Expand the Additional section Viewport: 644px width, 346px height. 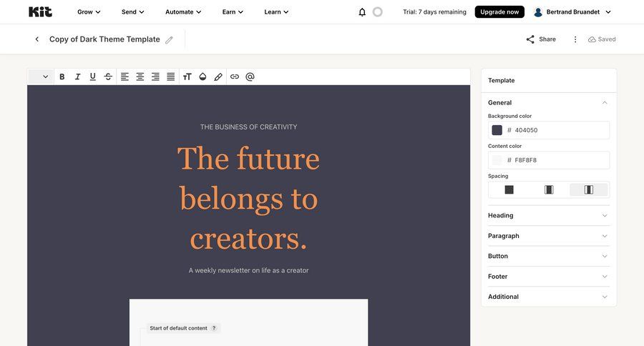point(549,297)
